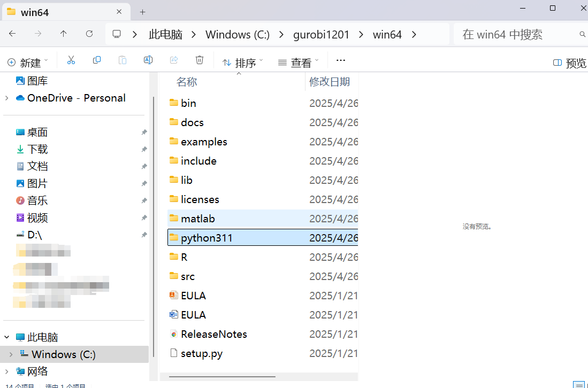The image size is (588, 388).
Task: Close the win64 tab
Action: coord(119,12)
